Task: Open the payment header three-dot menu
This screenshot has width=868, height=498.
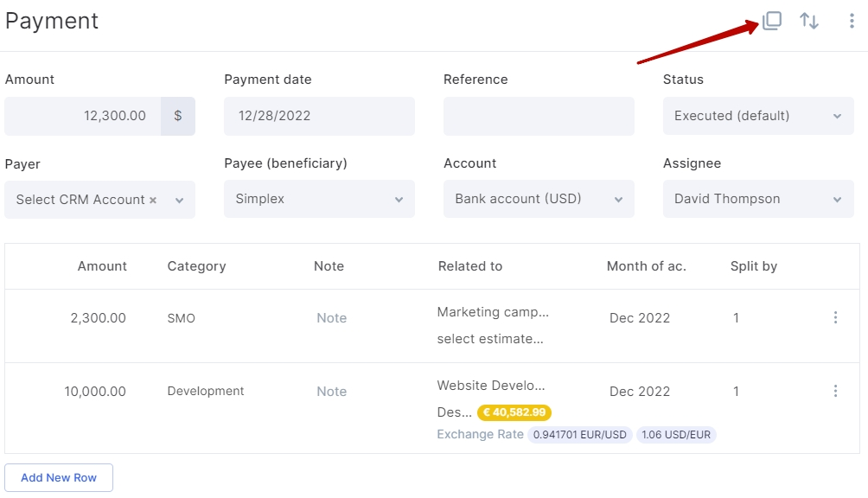Action: coord(852,21)
